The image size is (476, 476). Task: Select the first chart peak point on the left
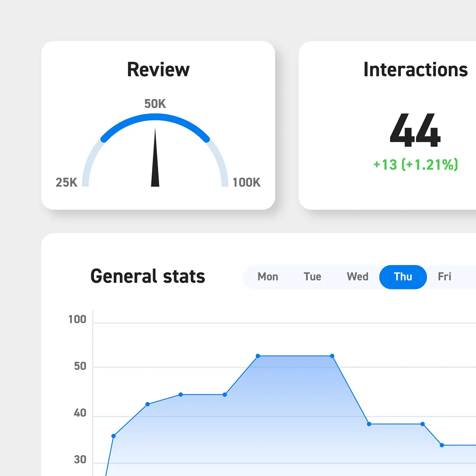coord(258,356)
